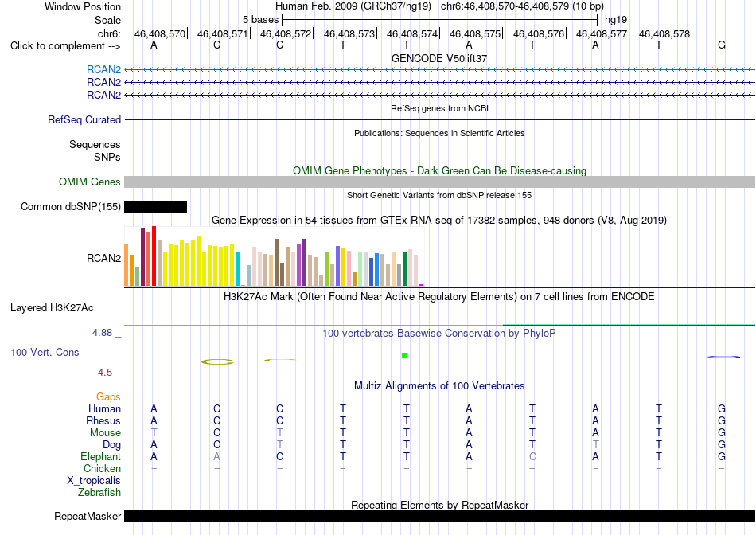
Task: Open the RefSeq Curated track label
Action: click(84, 119)
